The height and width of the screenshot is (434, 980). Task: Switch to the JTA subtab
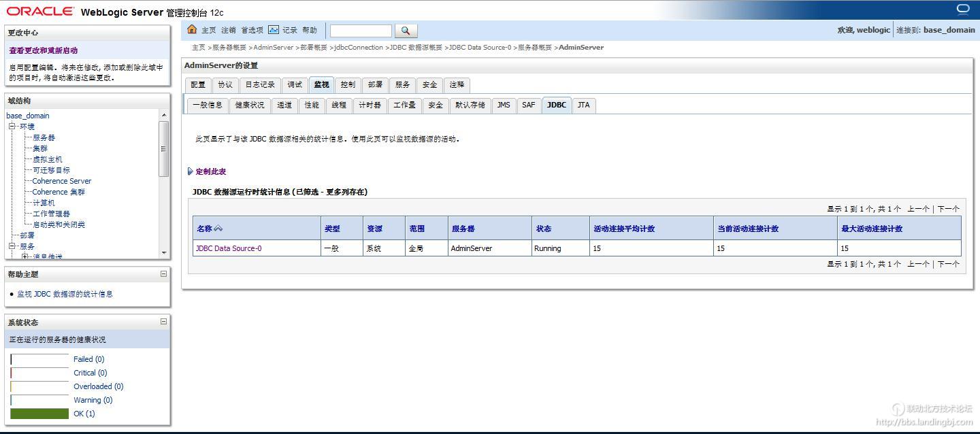[x=583, y=105]
